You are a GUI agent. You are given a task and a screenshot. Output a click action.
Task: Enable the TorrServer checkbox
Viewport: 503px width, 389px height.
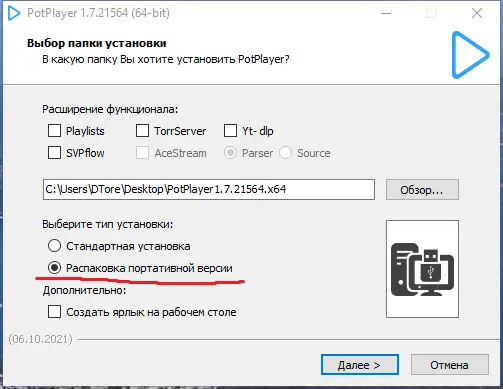click(142, 131)
